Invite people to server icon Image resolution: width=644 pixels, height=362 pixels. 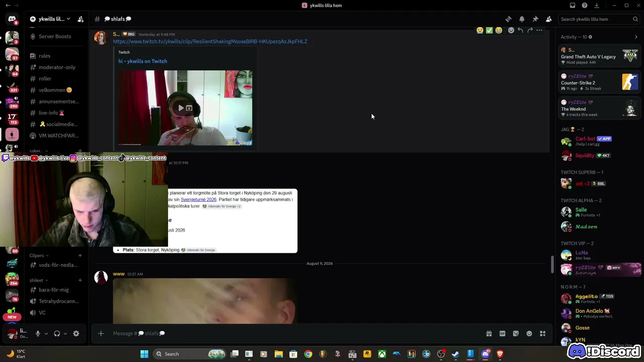pos(80,19)
